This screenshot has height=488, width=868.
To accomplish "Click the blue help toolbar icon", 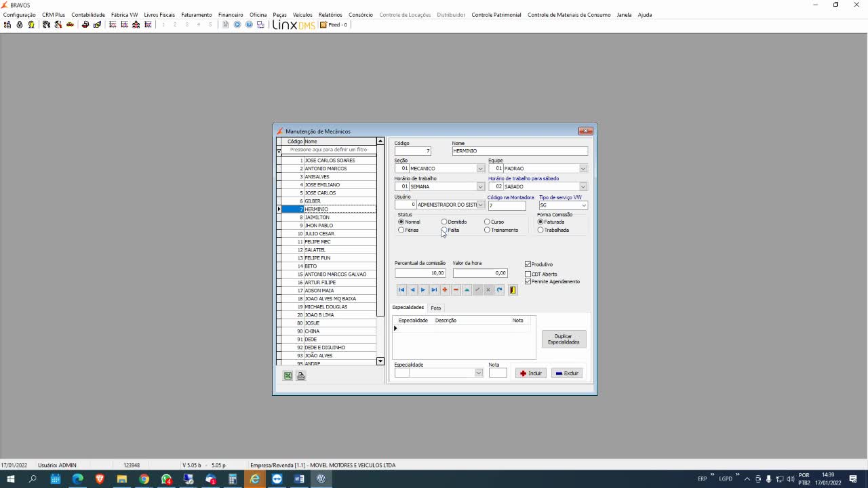I will (249, 24).
